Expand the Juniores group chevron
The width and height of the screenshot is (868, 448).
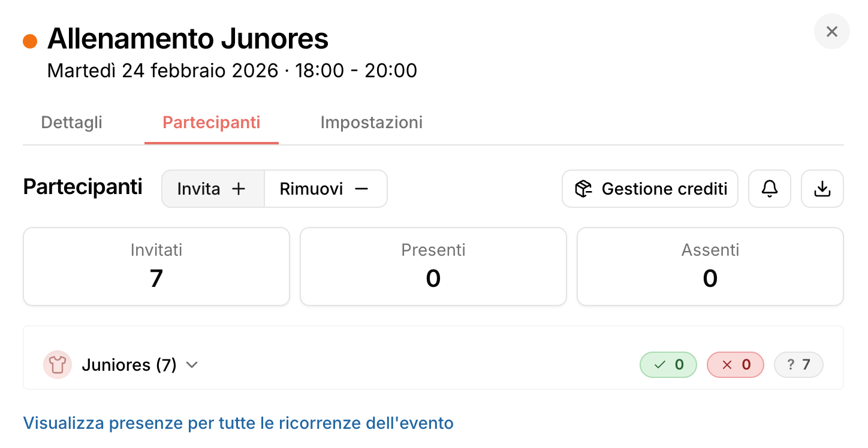(x=192, y=365)
